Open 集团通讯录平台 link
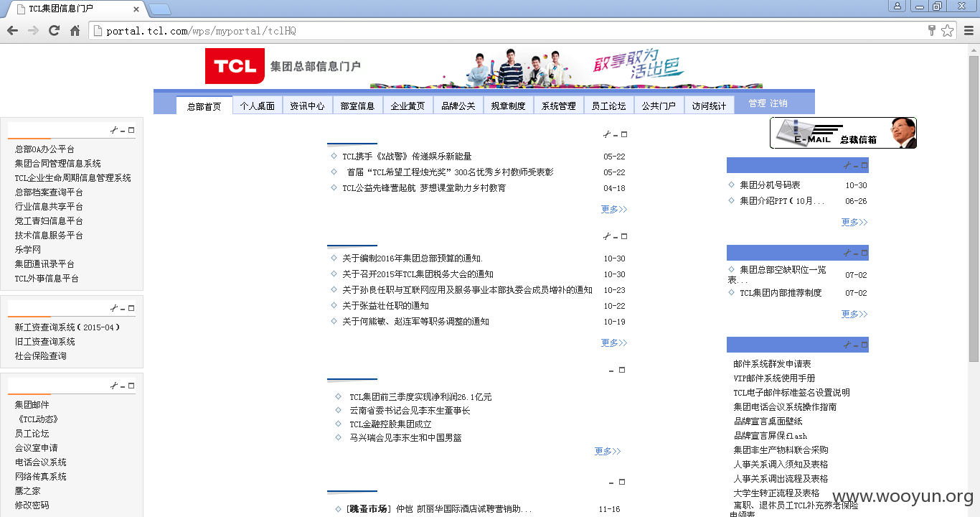The image size is (980, 517). pos(44,264)
